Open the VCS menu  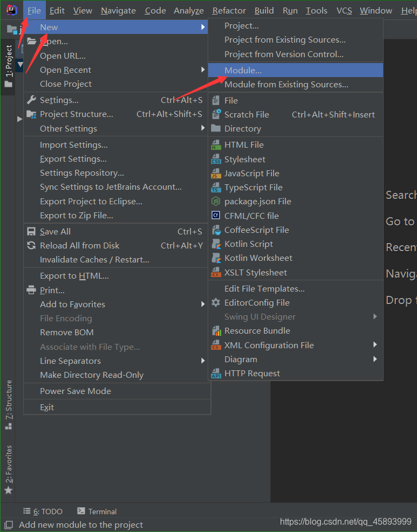pos(344,11)
